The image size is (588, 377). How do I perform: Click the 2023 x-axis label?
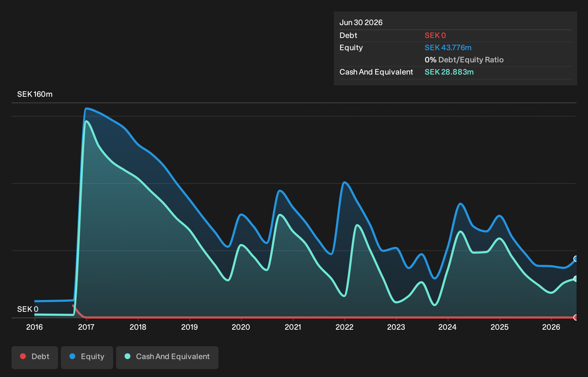[396, 327]
